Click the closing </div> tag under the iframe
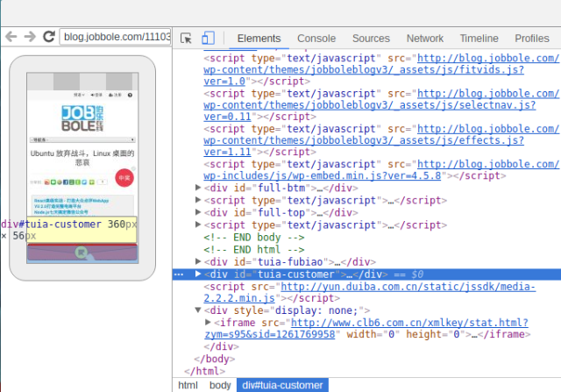Screen dimensions: 561x392 (x=221, y=346)
